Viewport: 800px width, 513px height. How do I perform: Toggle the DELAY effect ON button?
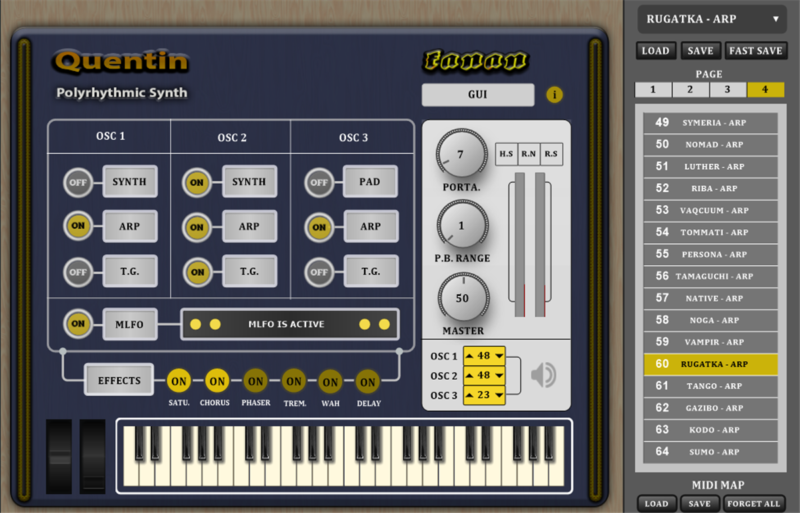point(368,381)
